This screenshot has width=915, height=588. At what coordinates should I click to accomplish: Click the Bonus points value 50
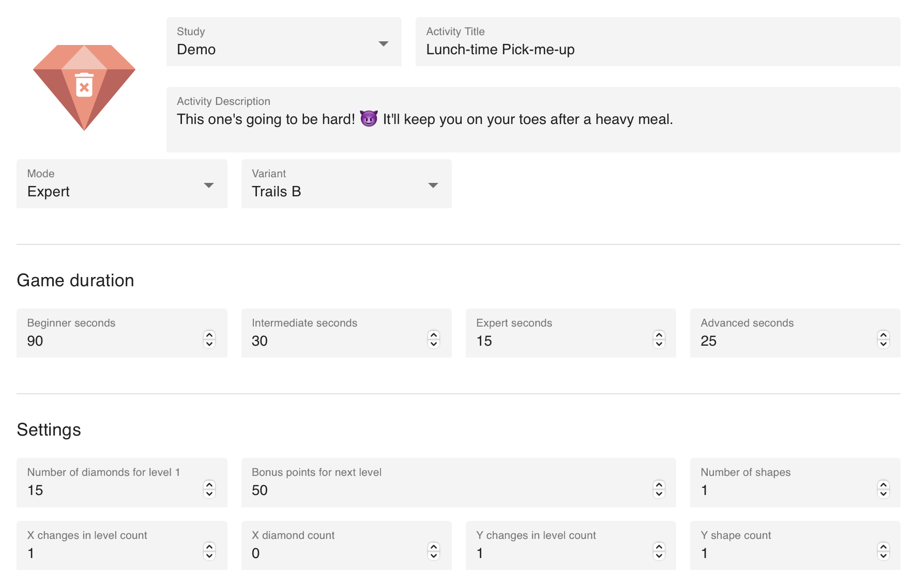click(260, 490)
